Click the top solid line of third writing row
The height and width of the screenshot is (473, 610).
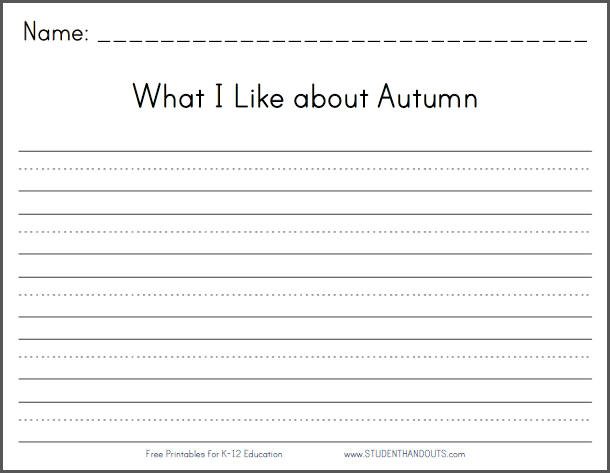coord(305,277)
